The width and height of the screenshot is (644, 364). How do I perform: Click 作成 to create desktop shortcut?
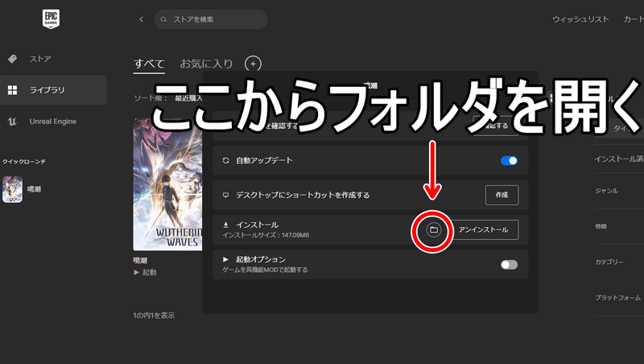tap(502, 195)
